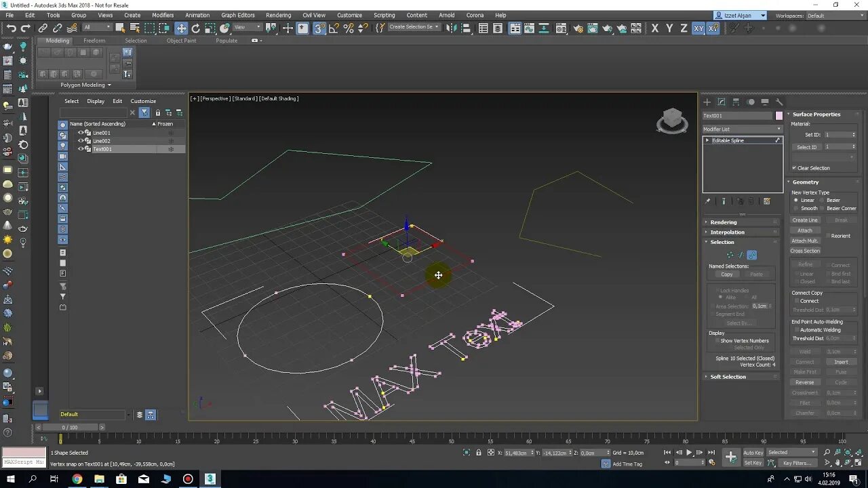Open Render Setup teapot icon
Viewport: 868px width, 488px height.
point(578,28)
